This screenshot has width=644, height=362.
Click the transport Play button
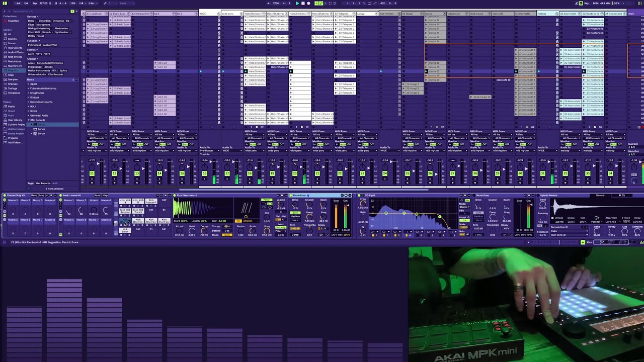297,3
